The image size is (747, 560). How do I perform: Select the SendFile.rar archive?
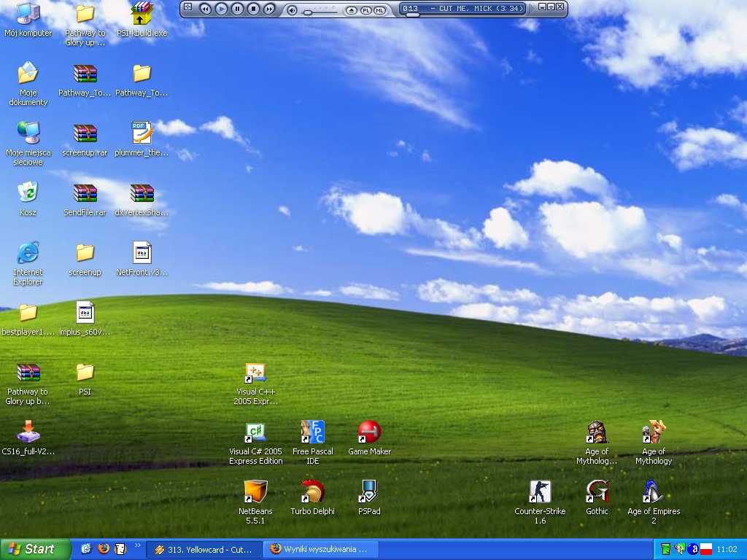85,200
